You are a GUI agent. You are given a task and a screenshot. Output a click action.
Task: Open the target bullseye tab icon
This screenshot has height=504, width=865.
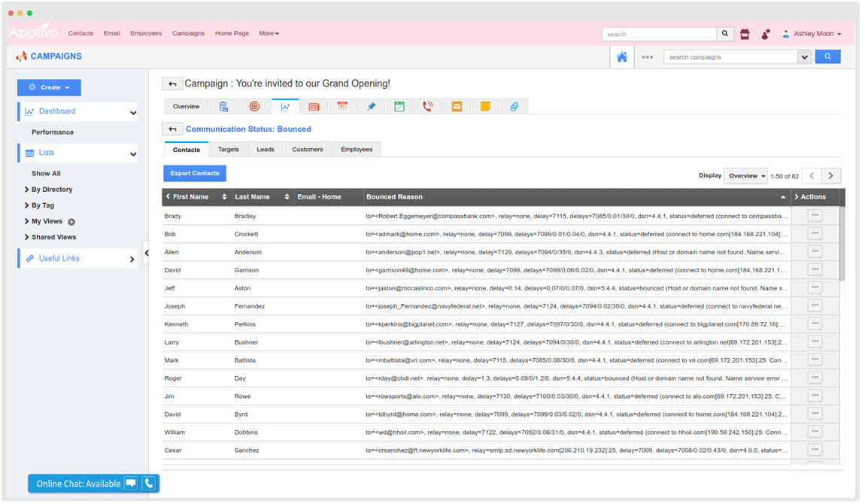click(x=254, y=107)
